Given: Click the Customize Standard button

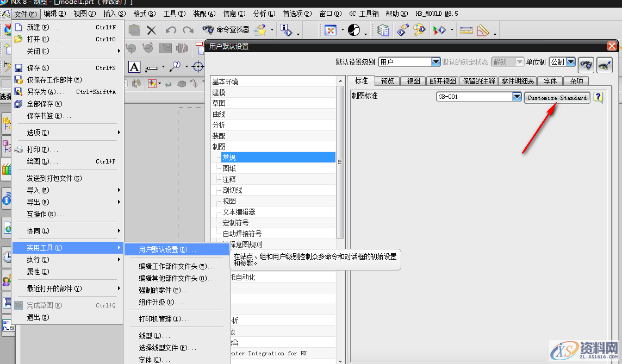Looking at the screenshot, I should click(x=557, y=97).
